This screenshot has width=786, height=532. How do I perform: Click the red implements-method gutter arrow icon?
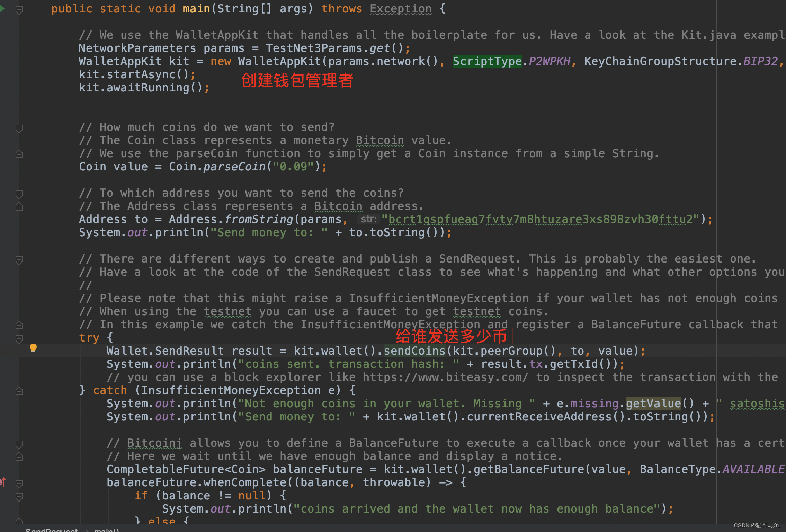coord(3,482)
